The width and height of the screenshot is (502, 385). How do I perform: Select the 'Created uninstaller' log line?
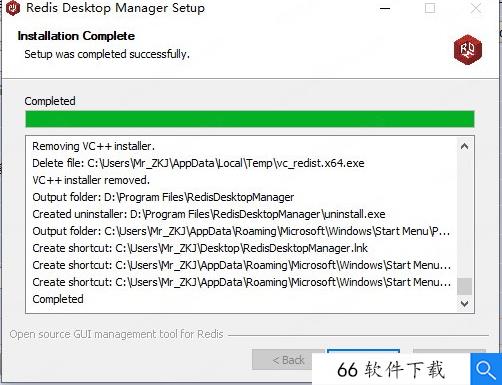point(209,214)
